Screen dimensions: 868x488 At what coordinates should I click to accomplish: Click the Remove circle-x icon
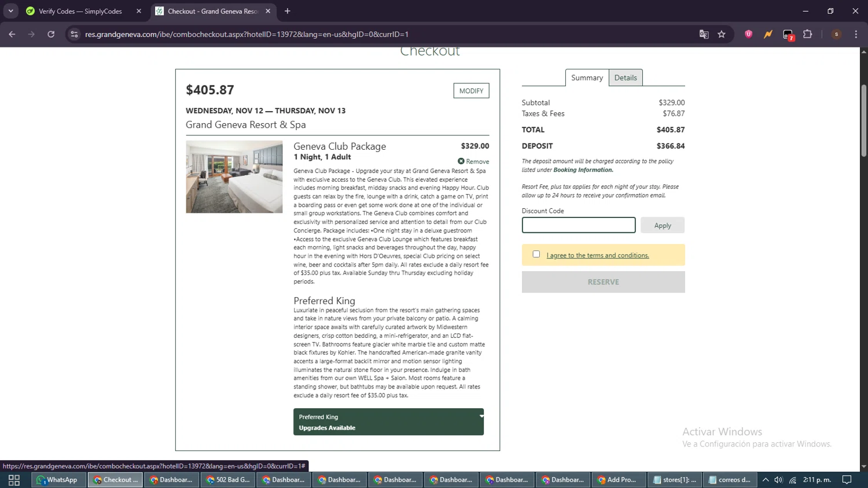click(461, 161)
